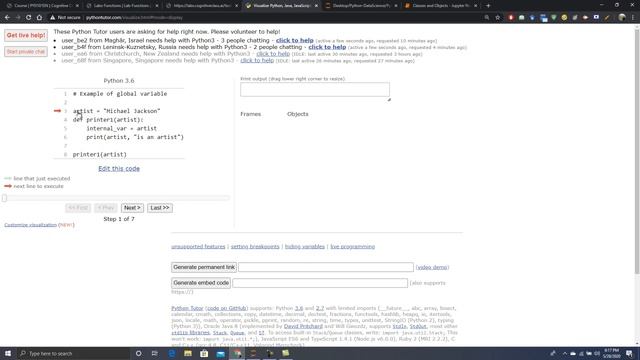Reload the Python Tutor page
Viewport: 640px width, 360px height.
(29, 18)
